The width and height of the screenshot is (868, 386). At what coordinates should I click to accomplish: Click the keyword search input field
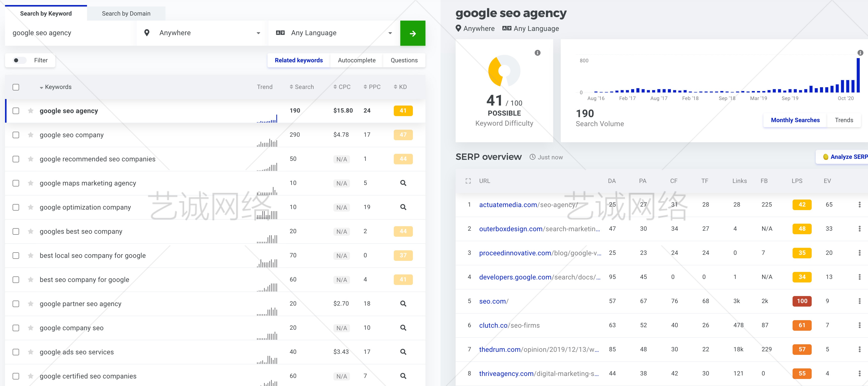point(71,33)
